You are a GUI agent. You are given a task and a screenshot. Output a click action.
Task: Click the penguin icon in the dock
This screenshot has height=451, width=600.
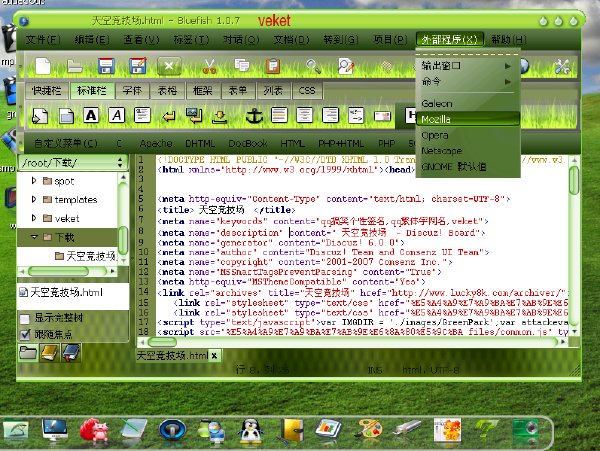250,431
